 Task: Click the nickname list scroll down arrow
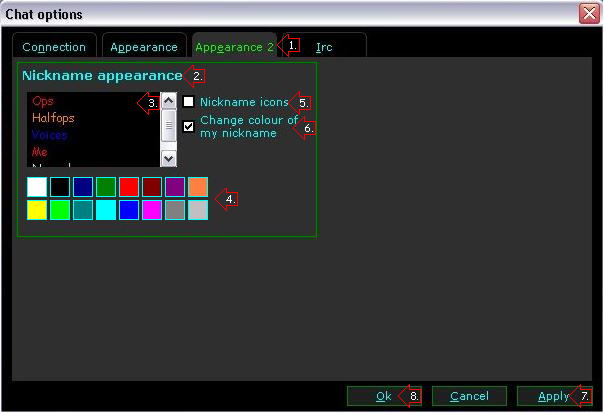[168, 158]
